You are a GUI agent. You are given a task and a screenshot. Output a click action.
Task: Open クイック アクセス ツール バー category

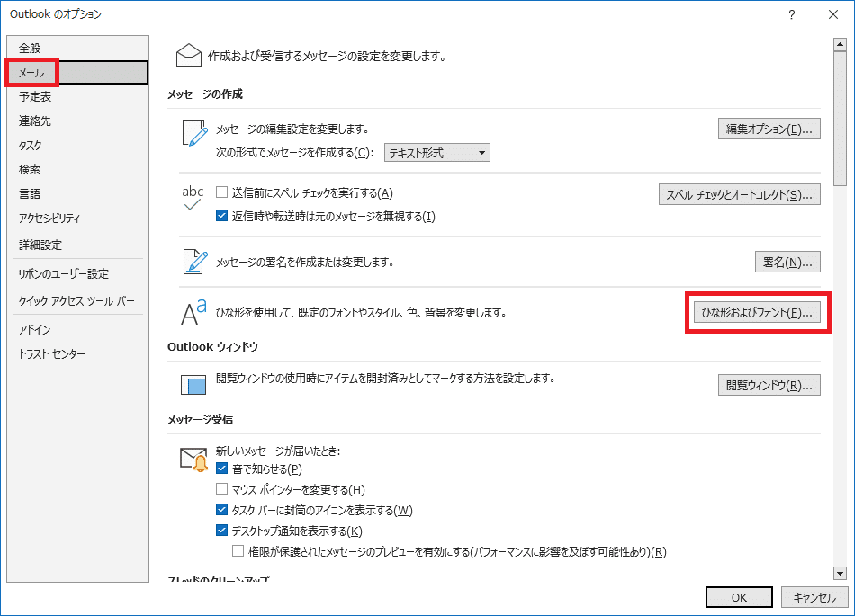tap(77, 300)
